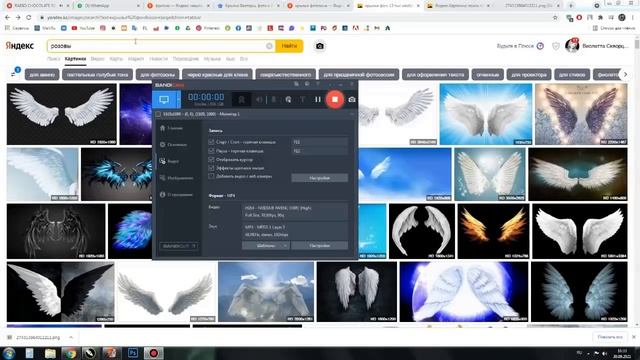Open a new Chrome tab
This screenshot has width=640, height=360.
[x=571, y=6]
